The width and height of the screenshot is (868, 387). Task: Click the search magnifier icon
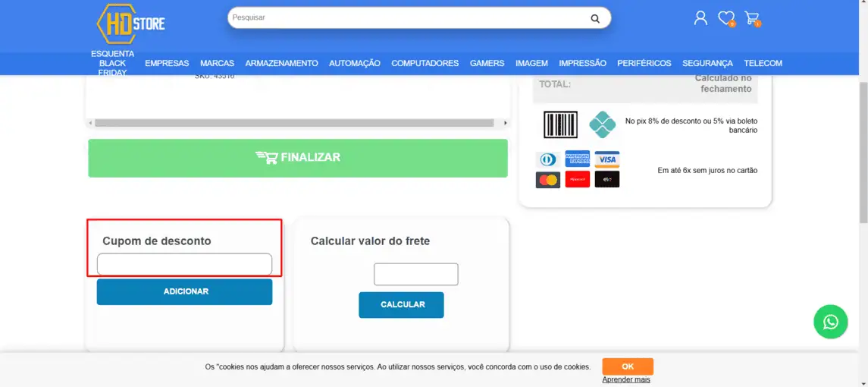(x=595, y=18)
